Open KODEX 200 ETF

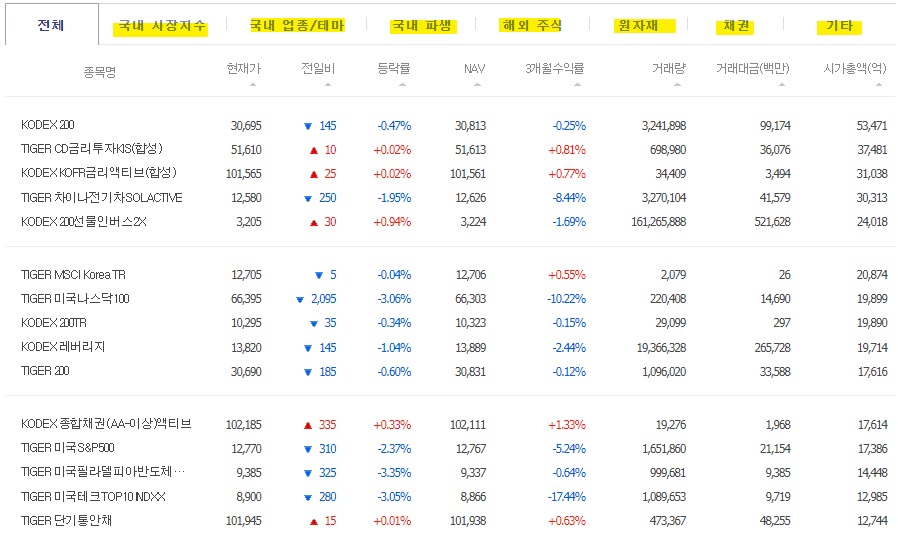pyautogui.click(x=48, y=125)
